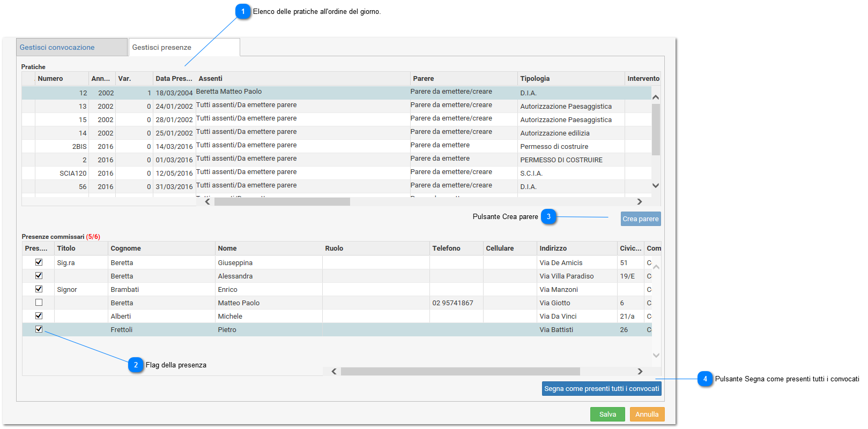Image resolution: width=868 pixels, height=429 pixels.
Task: Click the Intervento column header
Action: coord(643,78)
